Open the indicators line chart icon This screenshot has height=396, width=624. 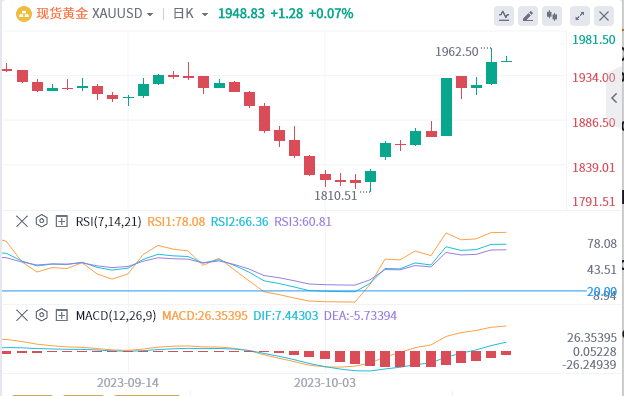(x=504, y=16)
